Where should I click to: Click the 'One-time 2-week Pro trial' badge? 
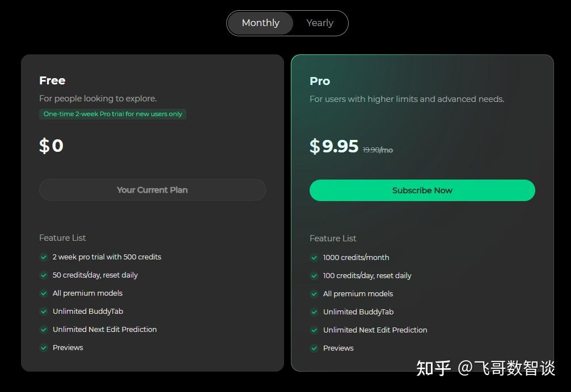(112, 114)
